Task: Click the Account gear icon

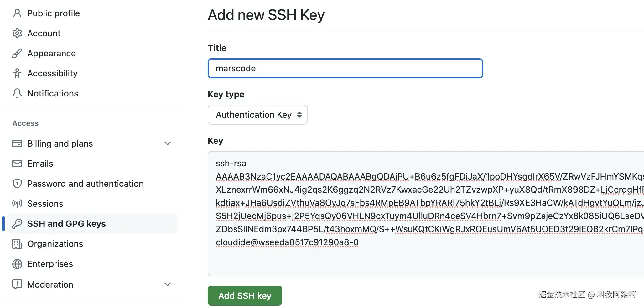Action: coord(17,33)
